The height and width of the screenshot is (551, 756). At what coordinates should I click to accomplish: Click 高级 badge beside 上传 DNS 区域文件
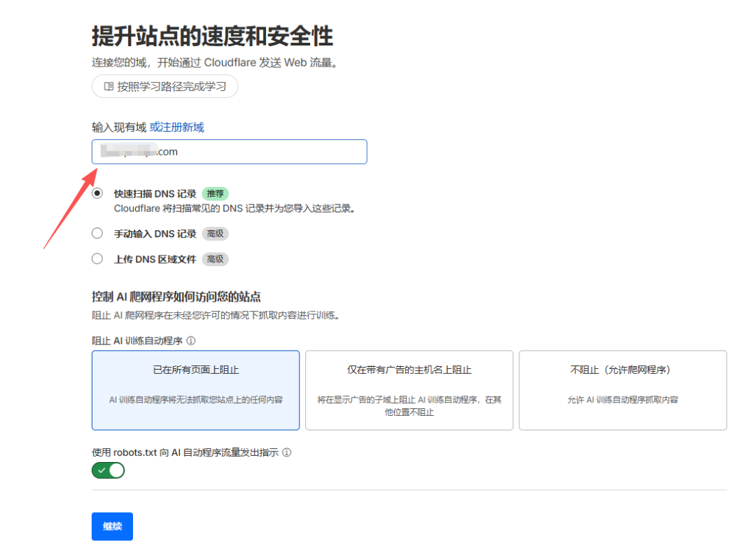coord(216,259)
